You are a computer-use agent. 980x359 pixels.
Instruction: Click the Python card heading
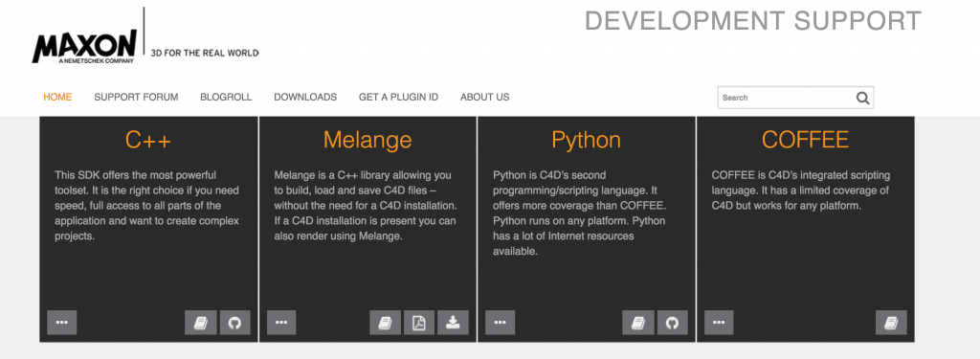tap(587, 140)
